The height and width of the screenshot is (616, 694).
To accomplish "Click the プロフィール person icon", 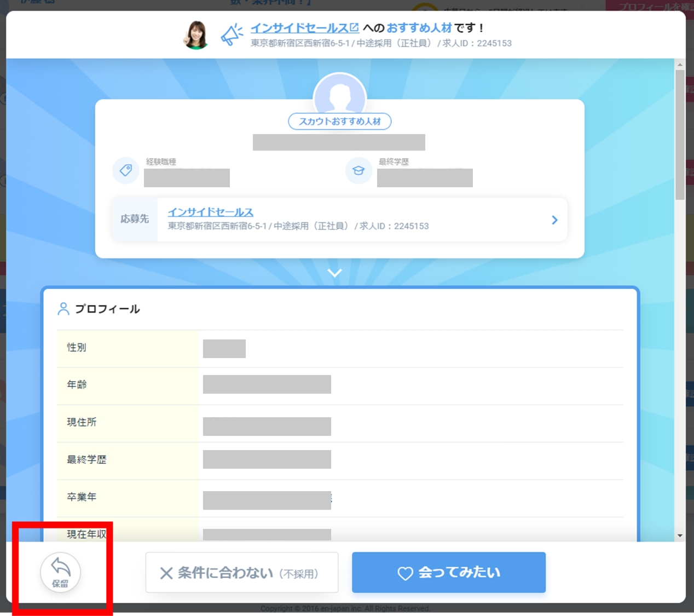I will pyautogui.click(x=63, y=309).
